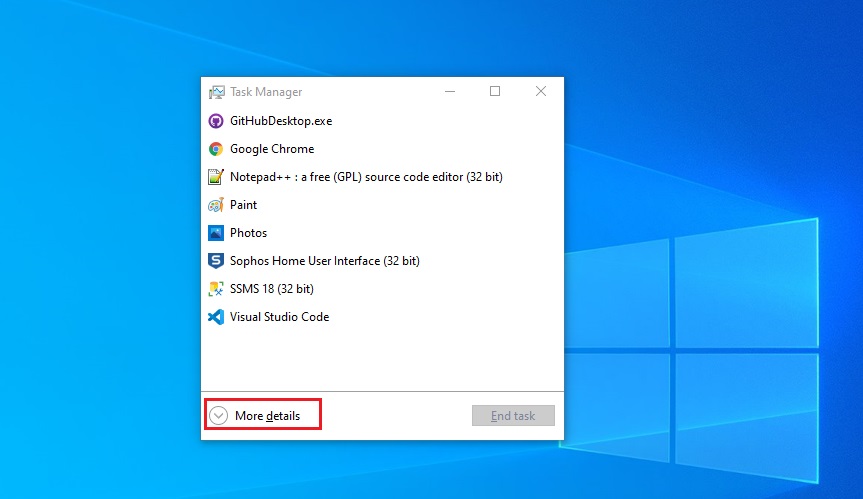Viewport: 863px width, 499px height.
Task: Select the Paint task name
Action: 243,205
